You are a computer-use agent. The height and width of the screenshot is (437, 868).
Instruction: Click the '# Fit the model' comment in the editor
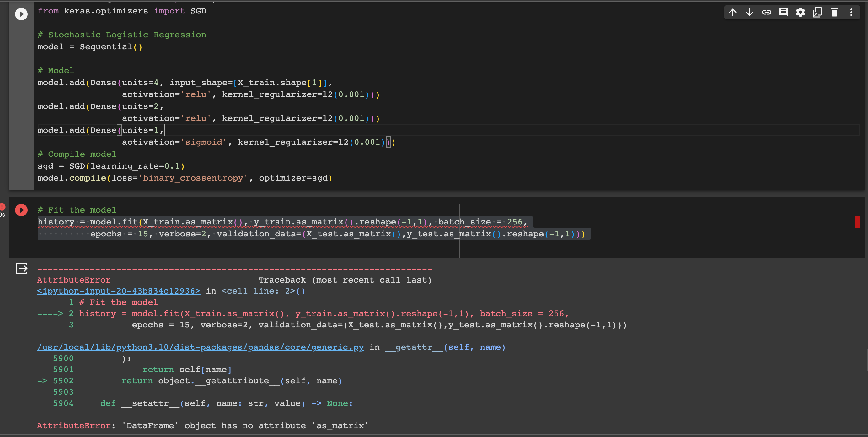tap(77, 210)
